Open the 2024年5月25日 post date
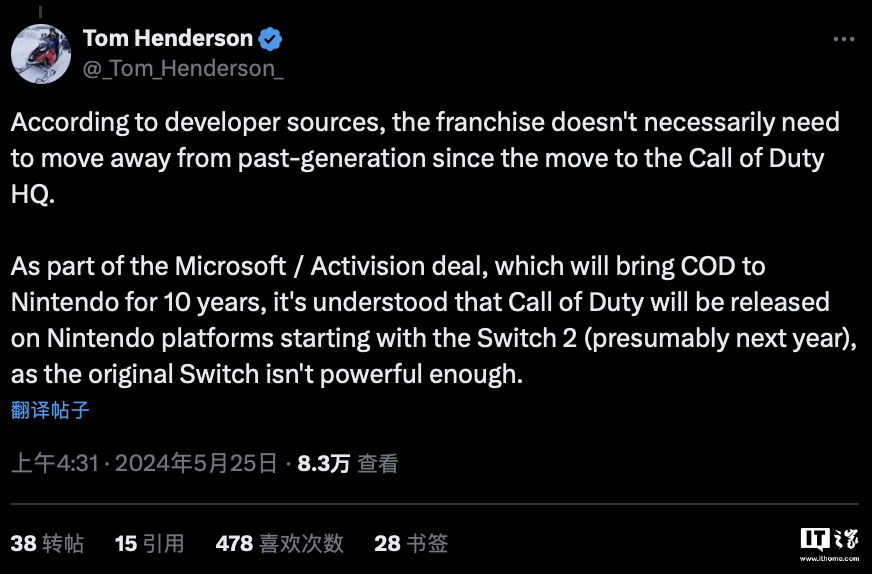The width and height of the screenshot is (872, 574). (196, 463)
